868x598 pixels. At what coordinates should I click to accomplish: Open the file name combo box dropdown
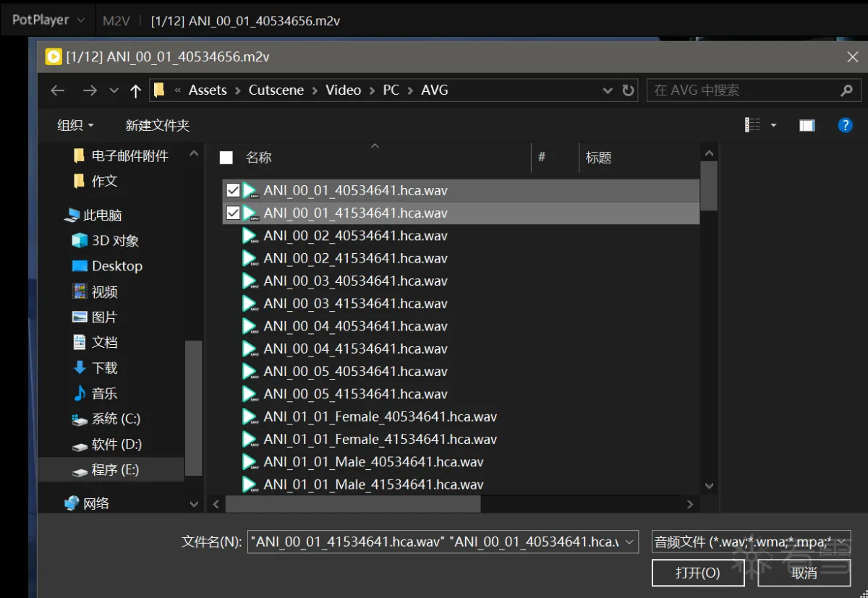pos(628,542)
